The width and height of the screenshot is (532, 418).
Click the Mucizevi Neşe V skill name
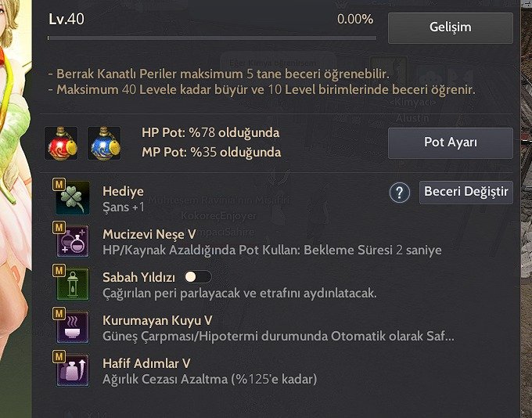149,234
